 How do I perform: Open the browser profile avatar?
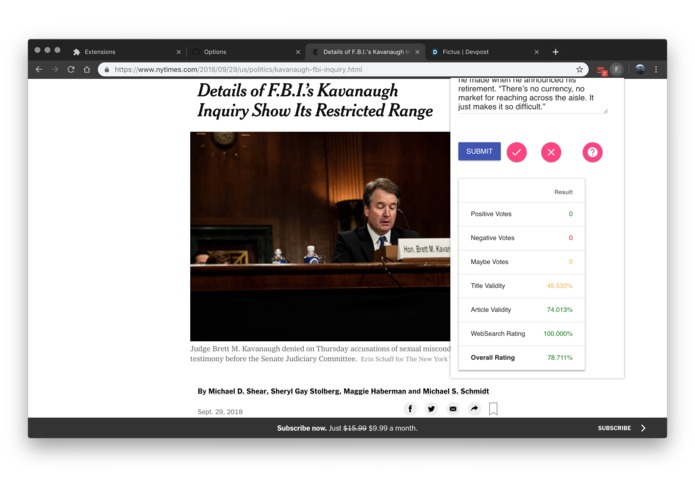point(640,69)
